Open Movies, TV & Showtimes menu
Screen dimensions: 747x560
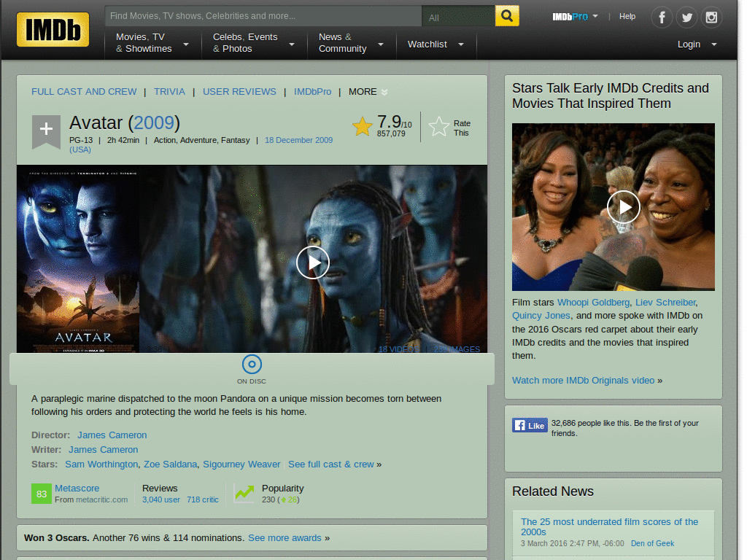click(x=152, y=43)
